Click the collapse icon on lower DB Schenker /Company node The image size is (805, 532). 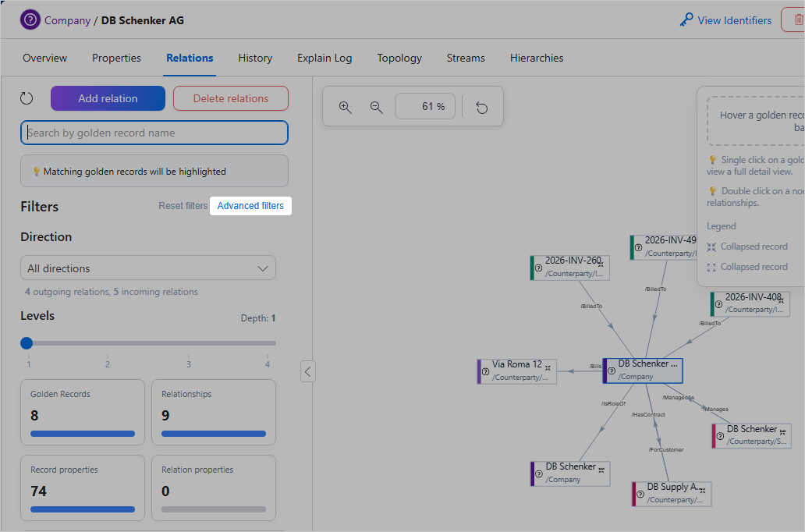(601, 470)
